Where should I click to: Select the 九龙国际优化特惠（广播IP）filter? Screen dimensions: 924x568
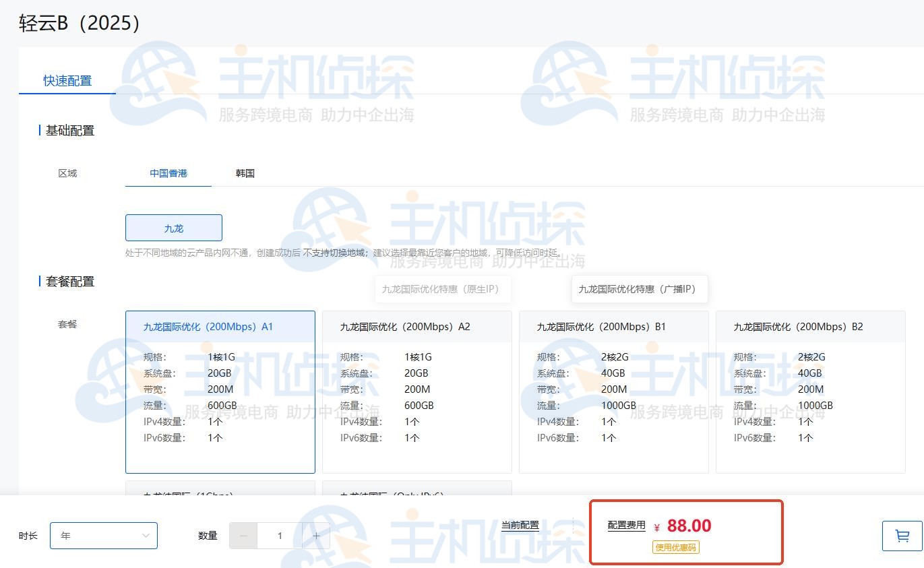[639, 288]
